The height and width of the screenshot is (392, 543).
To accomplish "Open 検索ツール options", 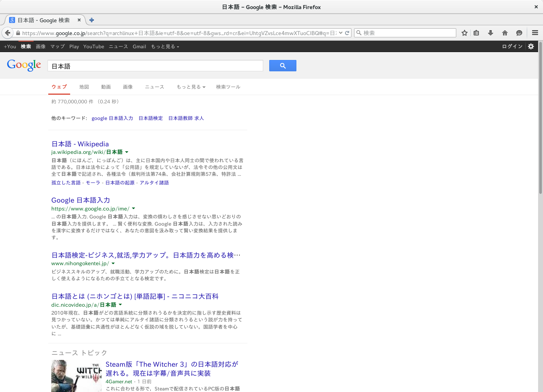I will point(228,87).
